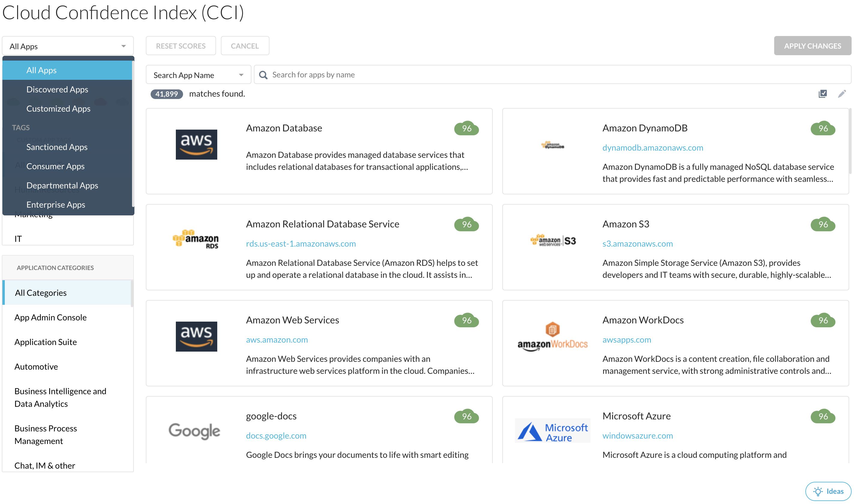Viewport: 854px width, 504px height.
Task: Click the Google logo
Action: pyautogui.click(x=194, y=431)
